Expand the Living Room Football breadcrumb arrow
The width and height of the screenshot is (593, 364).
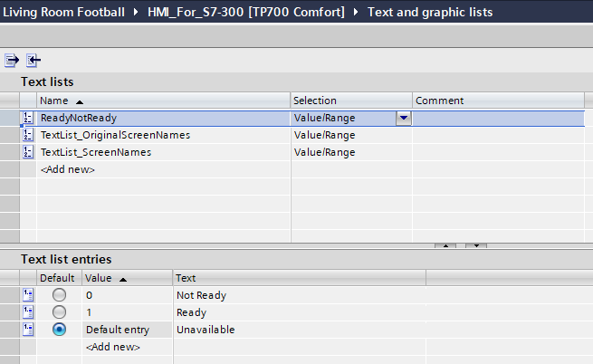pos(136,12)
